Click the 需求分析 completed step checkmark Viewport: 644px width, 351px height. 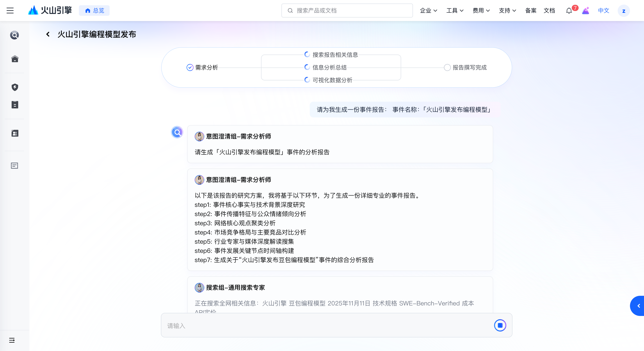pos(190,67)
